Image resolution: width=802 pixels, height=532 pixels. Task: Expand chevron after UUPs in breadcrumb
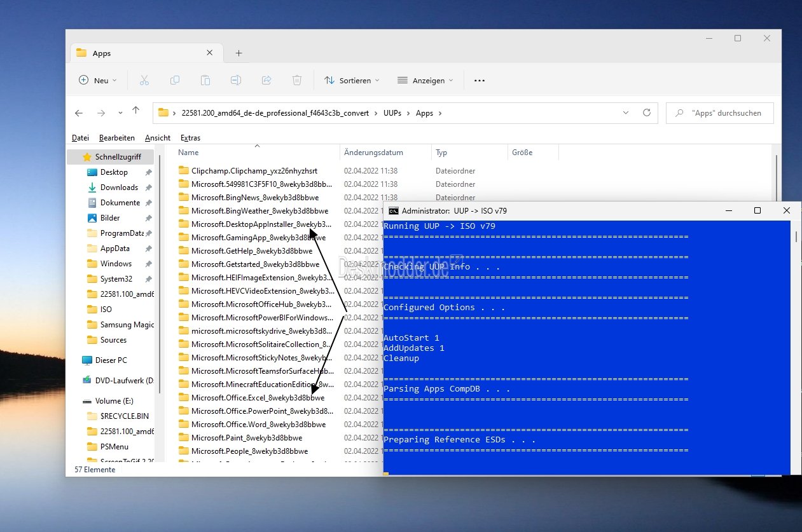click(408, 113)
